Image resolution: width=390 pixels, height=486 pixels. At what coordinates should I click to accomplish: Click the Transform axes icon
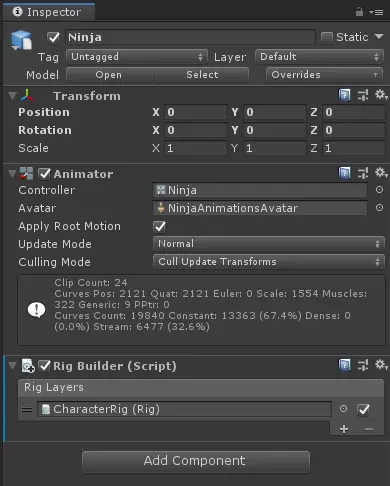tap(27, 95)
